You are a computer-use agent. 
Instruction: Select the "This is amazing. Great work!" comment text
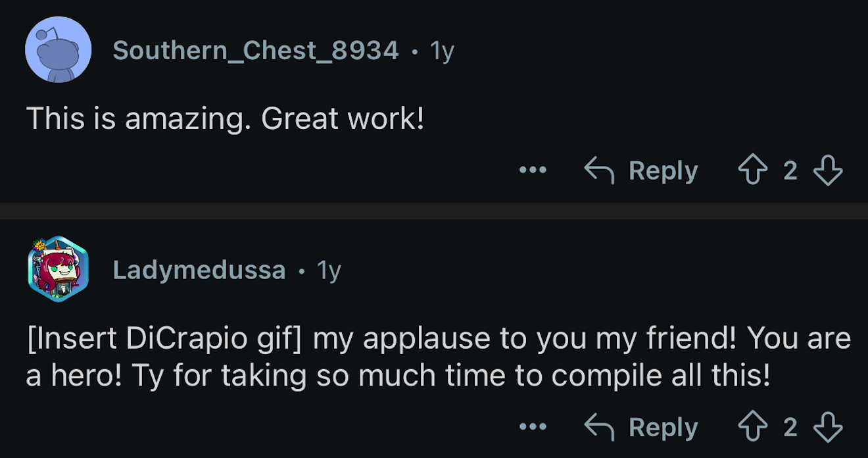(226, 118)
